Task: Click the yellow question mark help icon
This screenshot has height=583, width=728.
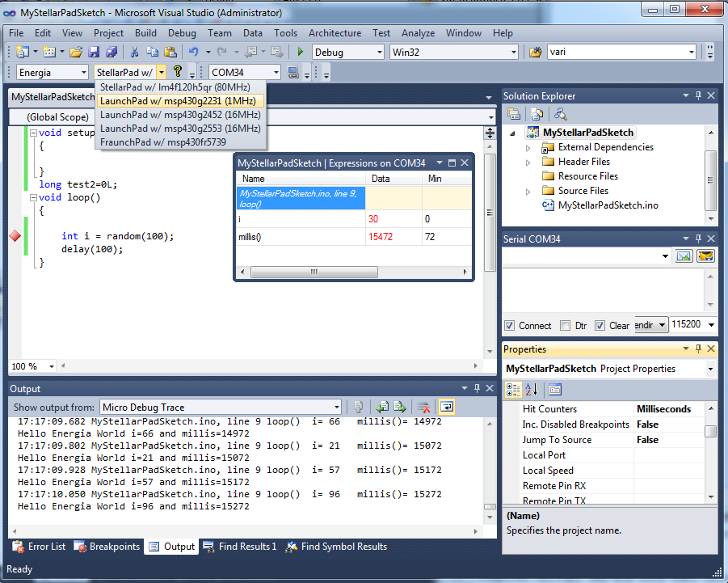Action: coord(178,72)
